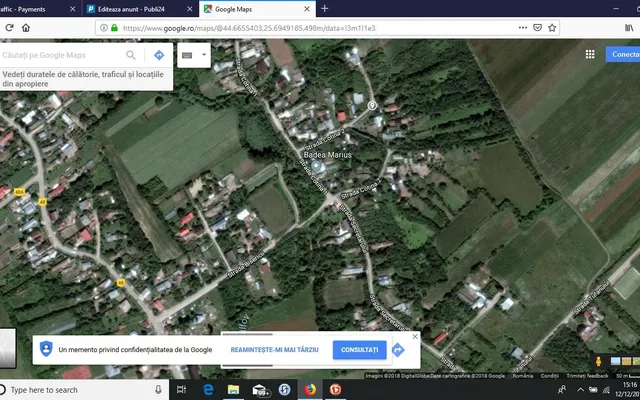Open the Google apps grid

click(590, 54)
